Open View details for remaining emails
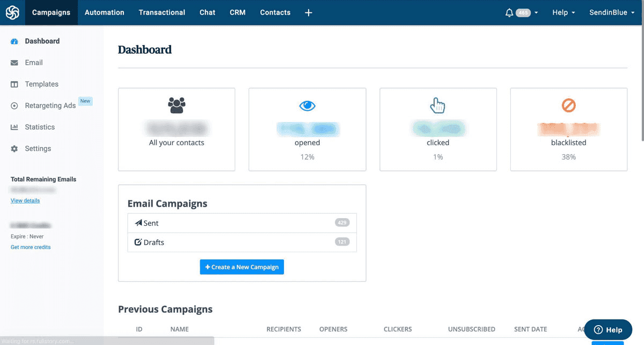 click(25, 200)
